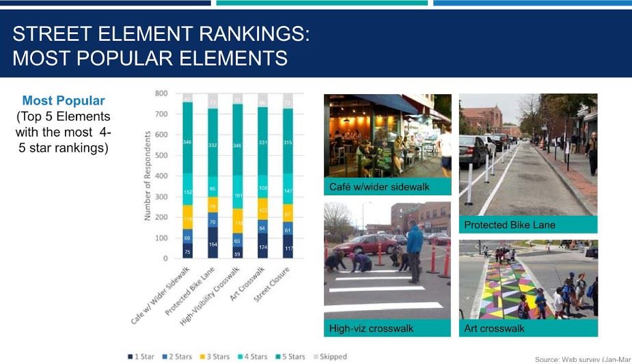The width and height of the screenshot is (632, 364).
Task: Click the 0 y-axis value
Action: [165, 259]
